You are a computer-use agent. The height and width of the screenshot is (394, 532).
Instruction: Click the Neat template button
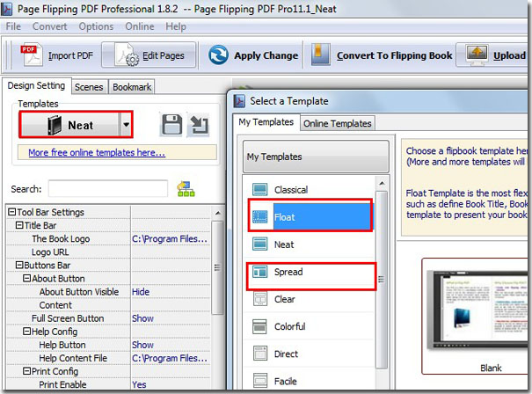(x=70, y=125)
